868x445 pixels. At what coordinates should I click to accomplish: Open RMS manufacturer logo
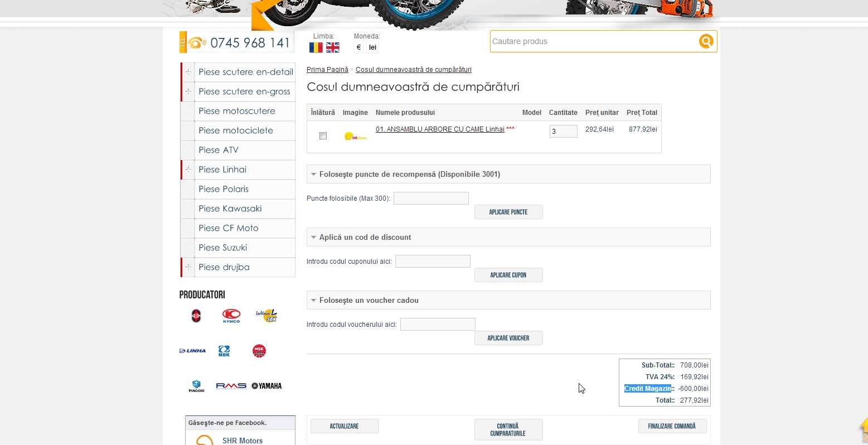[231, 386]
